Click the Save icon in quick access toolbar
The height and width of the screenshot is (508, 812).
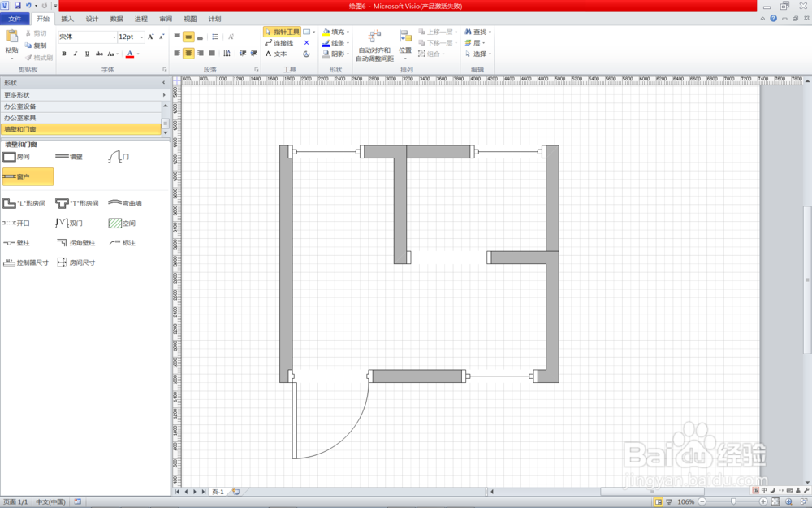(18, 6)
